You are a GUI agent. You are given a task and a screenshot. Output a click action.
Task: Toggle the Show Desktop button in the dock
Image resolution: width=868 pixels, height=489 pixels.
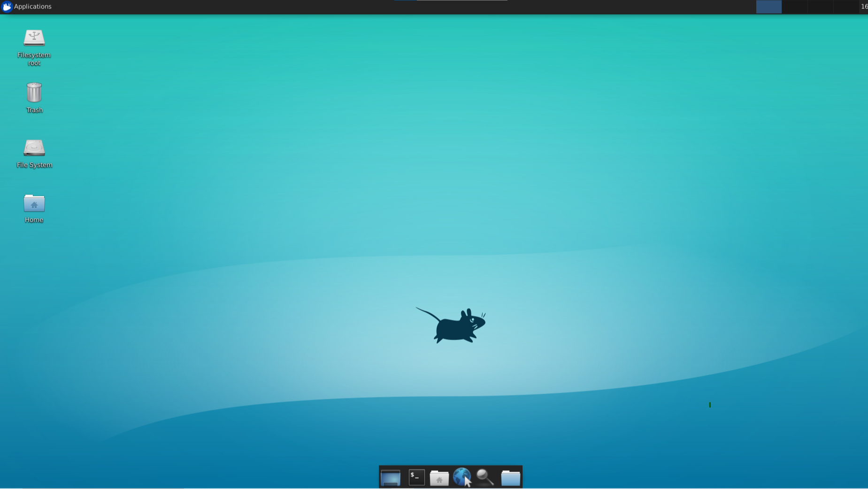[391, 477]
